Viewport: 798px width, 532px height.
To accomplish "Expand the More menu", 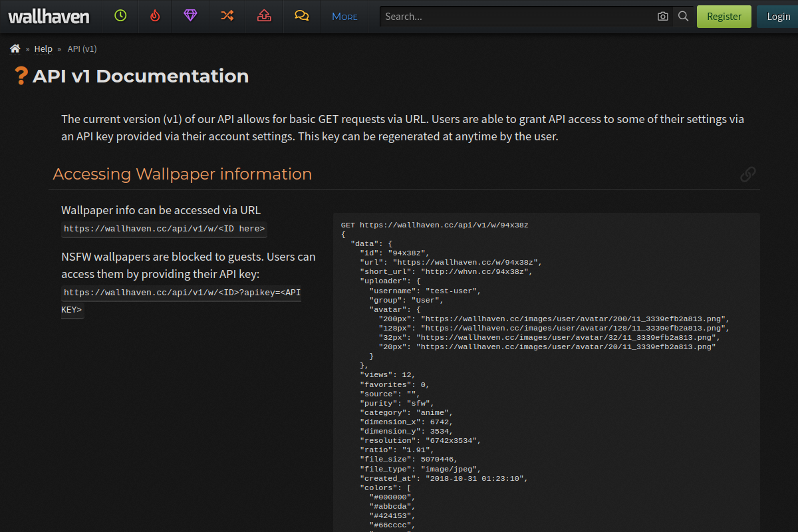I will pyautogui.click(x=344, y=16).
